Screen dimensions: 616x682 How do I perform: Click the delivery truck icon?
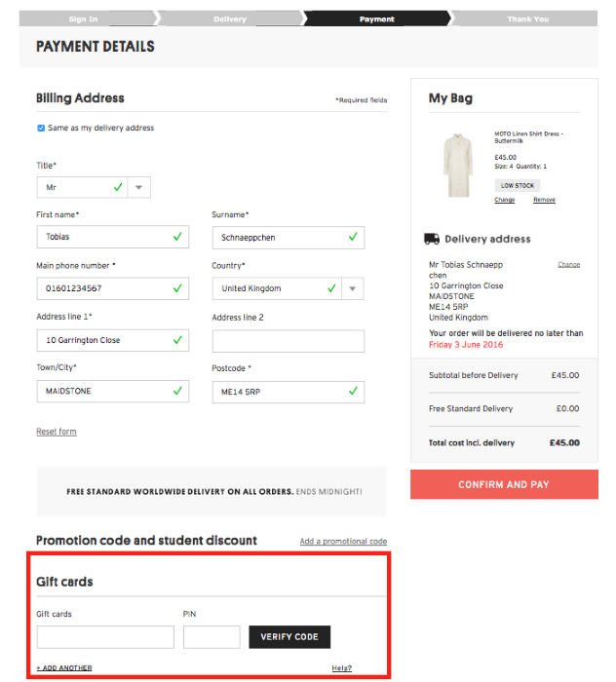[x=432, y=239]
